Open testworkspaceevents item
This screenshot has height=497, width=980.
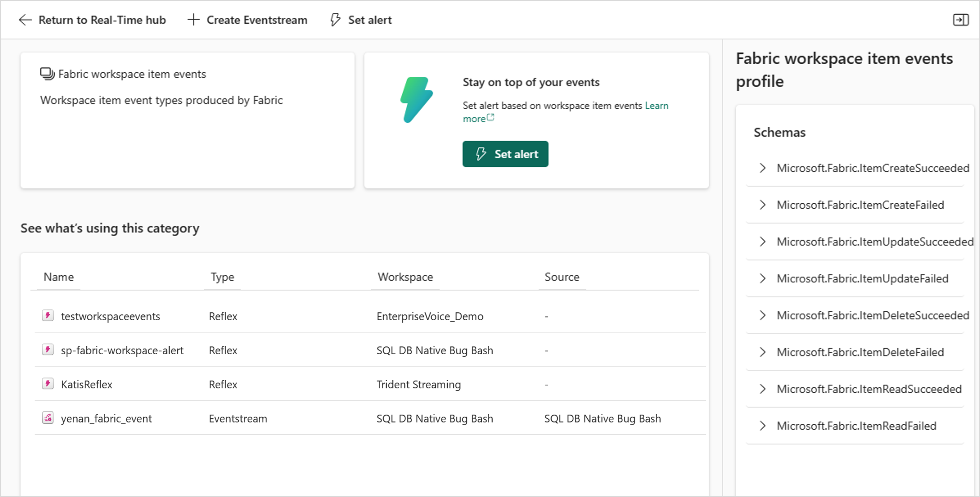[110, 316]
